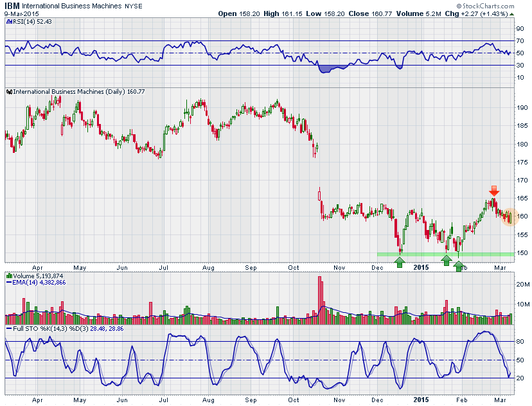Click the 9-Mar-2015 date label

tap(21, 14)
